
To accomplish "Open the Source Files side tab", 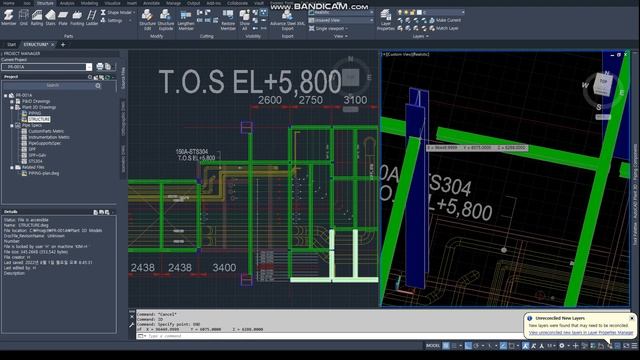I will 123,78.
